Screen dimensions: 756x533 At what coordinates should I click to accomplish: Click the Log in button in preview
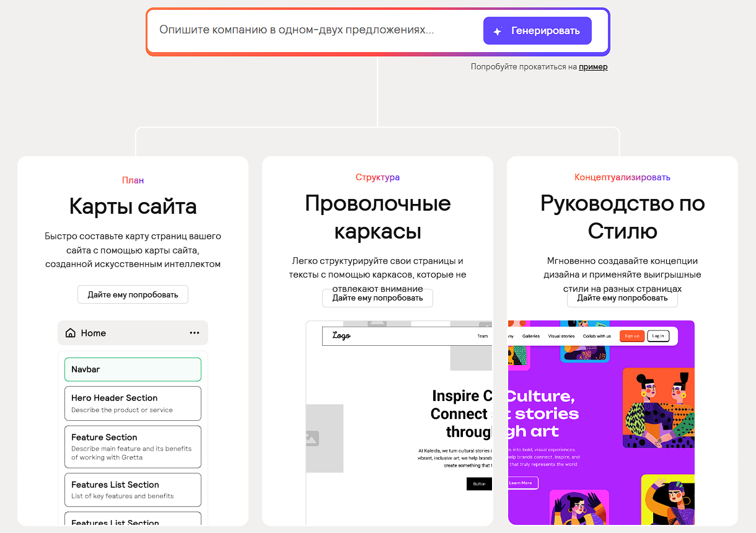coord(658,336)
